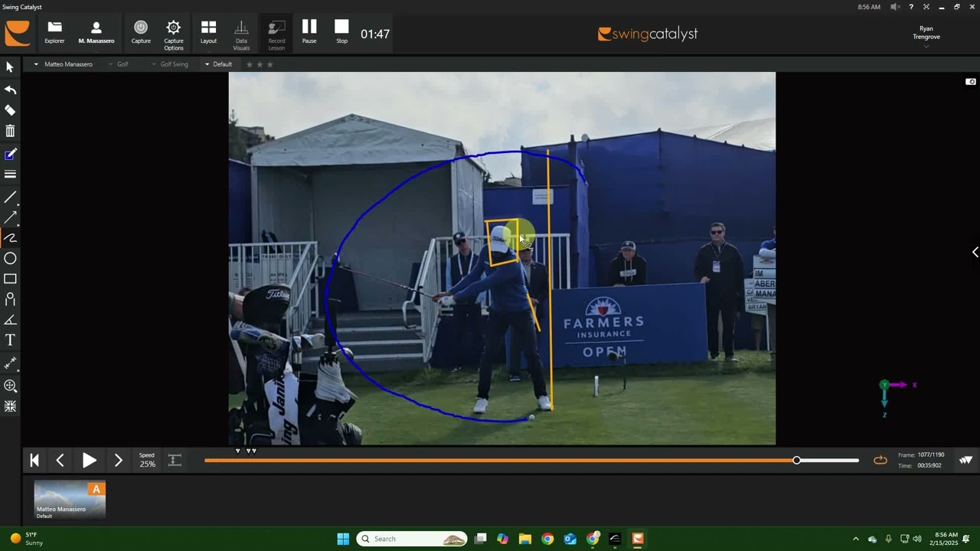The width and height of the screenshot is (980, 551).
Task: Undo the last drawing action
Action: 10,90
